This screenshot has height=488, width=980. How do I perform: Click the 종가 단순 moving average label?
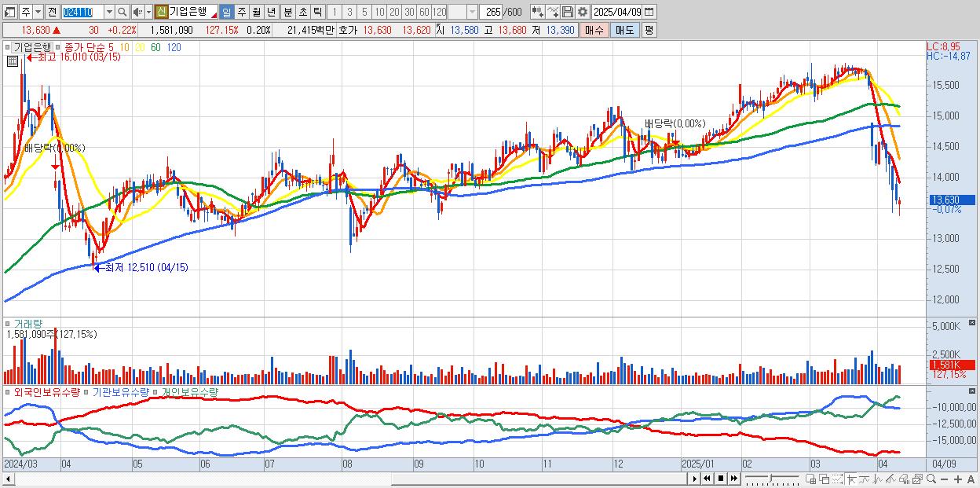point(85,47)
